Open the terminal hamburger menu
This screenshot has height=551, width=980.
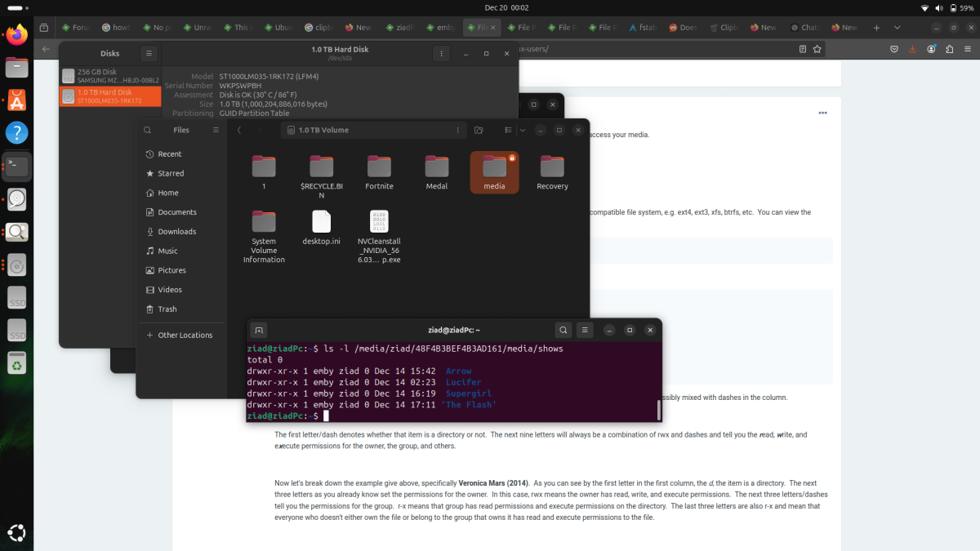point(585,331)
